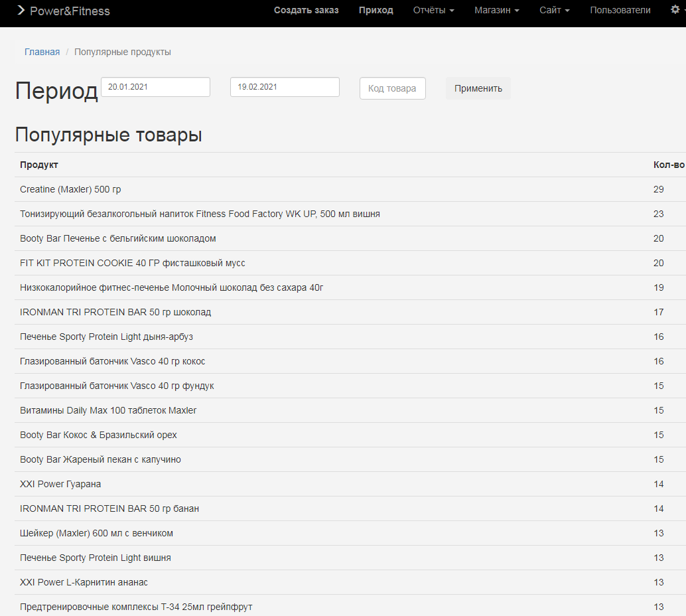Click the end date field 19.02.2021

[x=285, y=87]
